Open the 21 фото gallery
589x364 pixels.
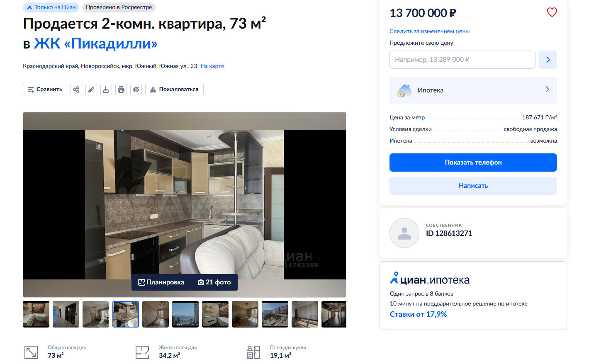point(214,282)
